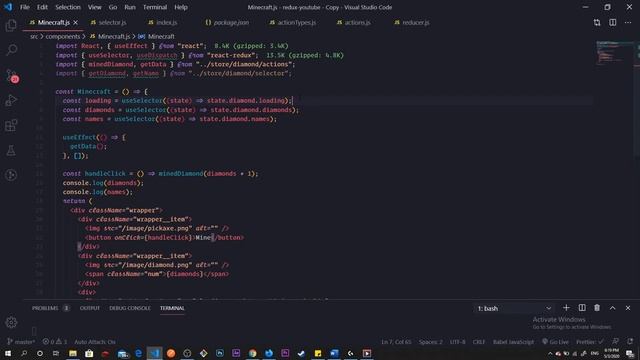Screen dimensions: 640x360
Task: Split the editor to the right
Action: coord(613,22)
